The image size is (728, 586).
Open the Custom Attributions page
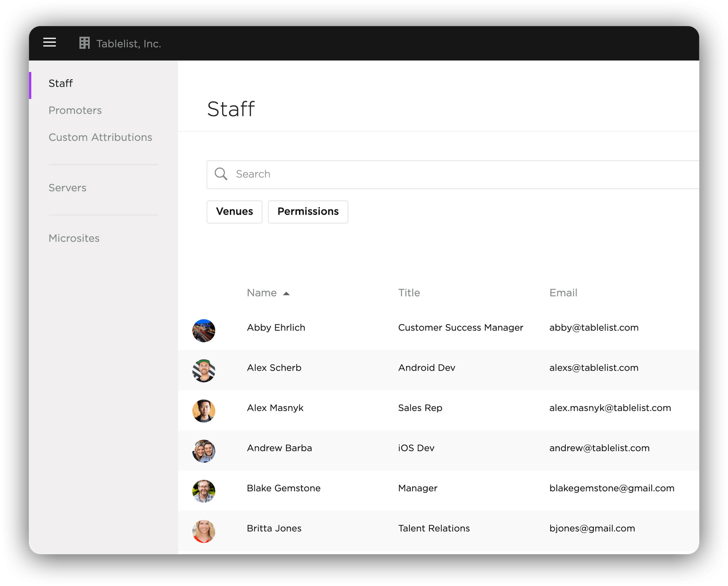point(101,137)
